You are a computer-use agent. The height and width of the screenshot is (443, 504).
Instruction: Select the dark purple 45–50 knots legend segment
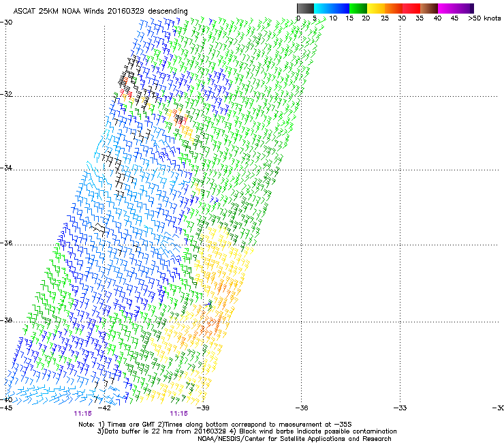(464, 8)
